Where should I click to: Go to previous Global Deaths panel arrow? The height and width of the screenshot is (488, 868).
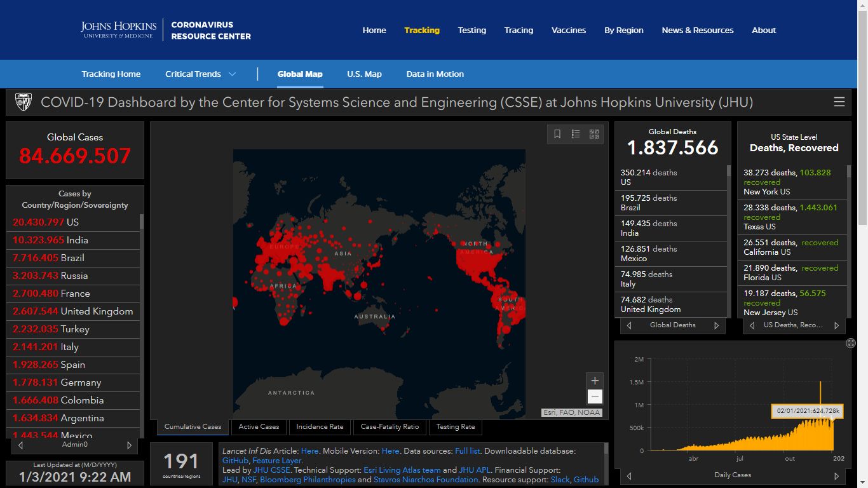[x=629, y=325]
